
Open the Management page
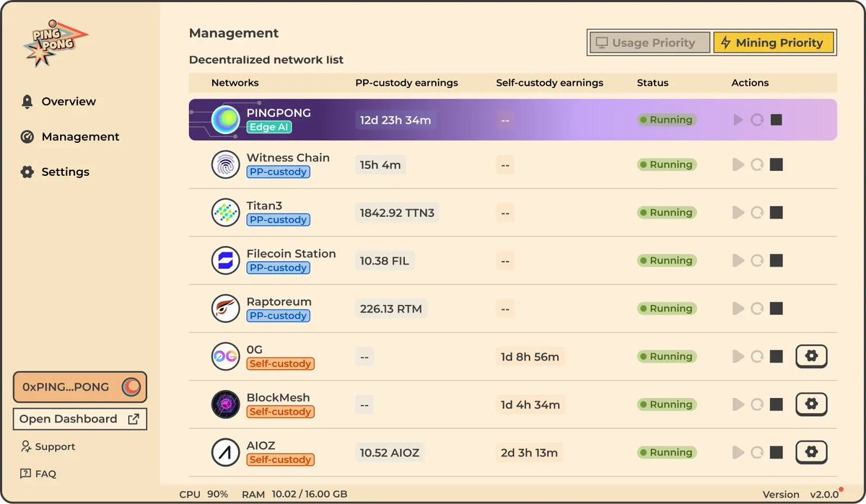70,137
